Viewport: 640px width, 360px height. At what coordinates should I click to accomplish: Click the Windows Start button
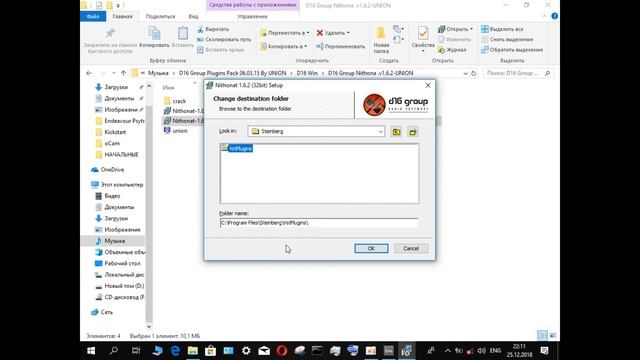click(91, 351)
